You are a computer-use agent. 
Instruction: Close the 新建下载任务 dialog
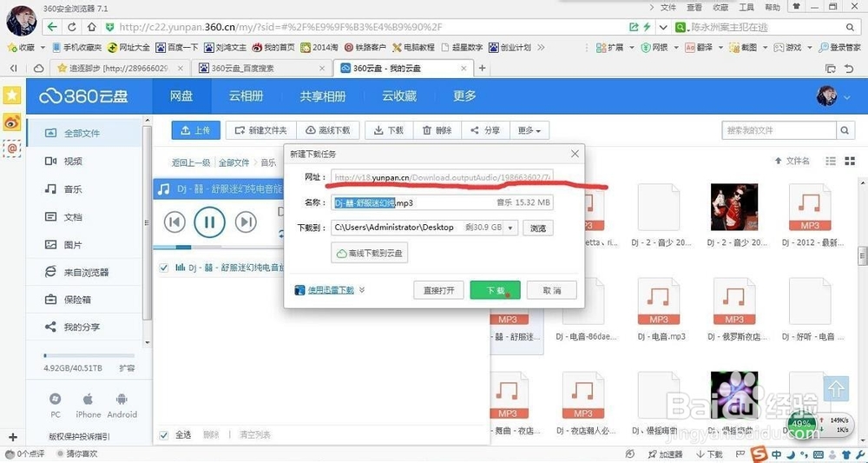pos(575,154)
